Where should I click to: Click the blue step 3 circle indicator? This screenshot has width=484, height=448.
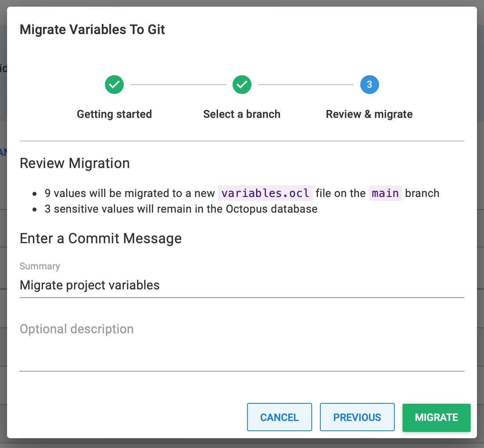[369, 85]
